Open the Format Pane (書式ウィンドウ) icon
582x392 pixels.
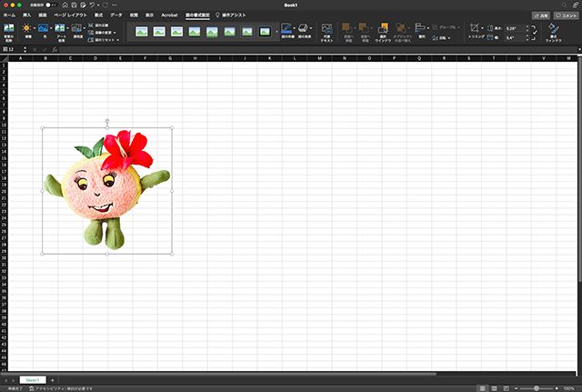553,30
